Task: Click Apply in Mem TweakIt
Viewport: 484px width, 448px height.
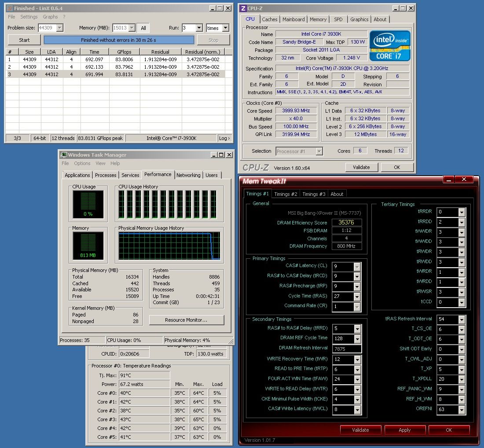Action: click(404, 430)
